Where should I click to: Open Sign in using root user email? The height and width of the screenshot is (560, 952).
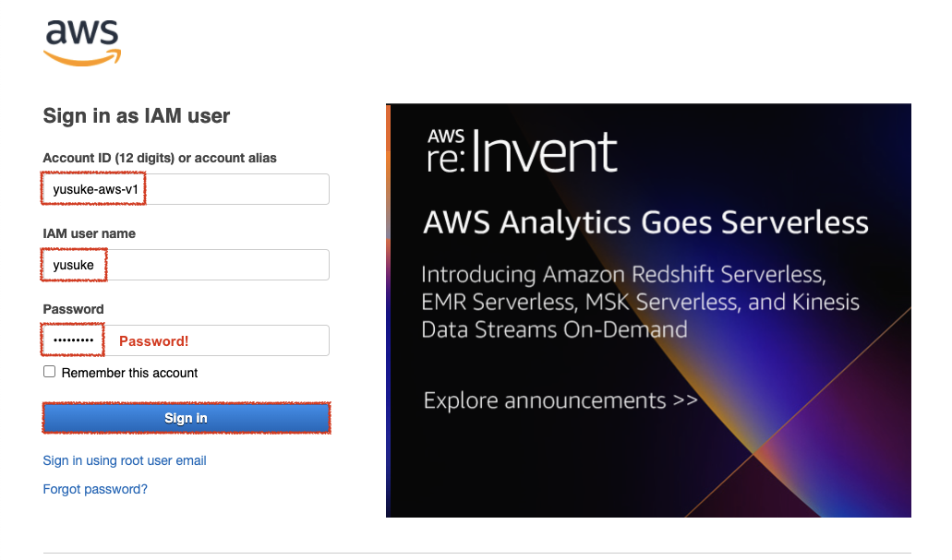(x=125, y=460)
